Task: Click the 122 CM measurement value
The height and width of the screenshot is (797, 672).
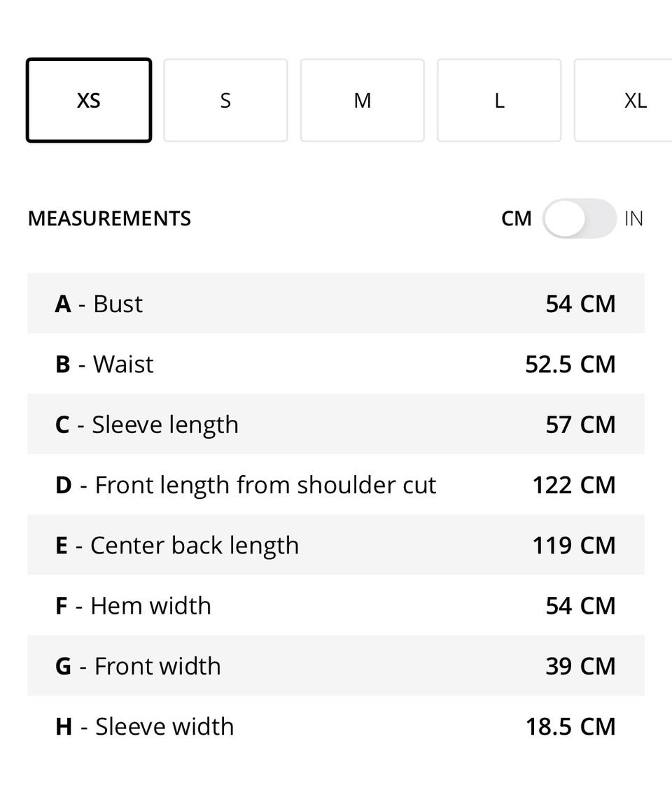Action: point(574,485)
